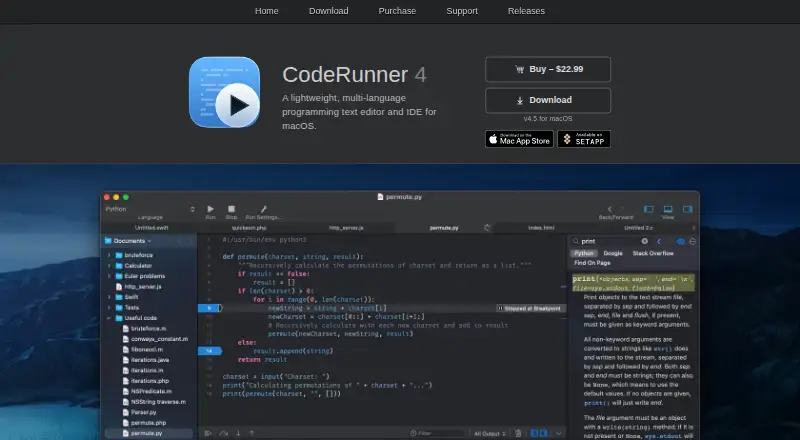Open conways_constant.m file
Viewport: 800px width, 440px height.
pyautogui.click(x=155, y=339)
